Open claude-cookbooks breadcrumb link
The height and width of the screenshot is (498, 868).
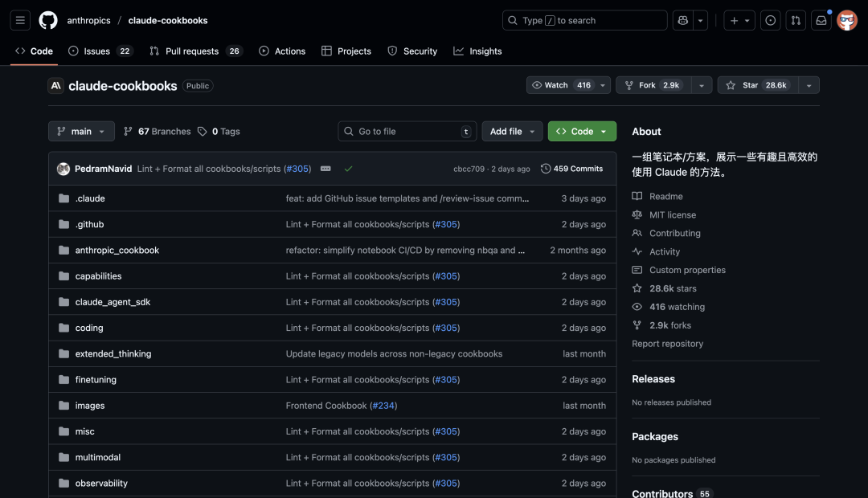coord(168,20)
